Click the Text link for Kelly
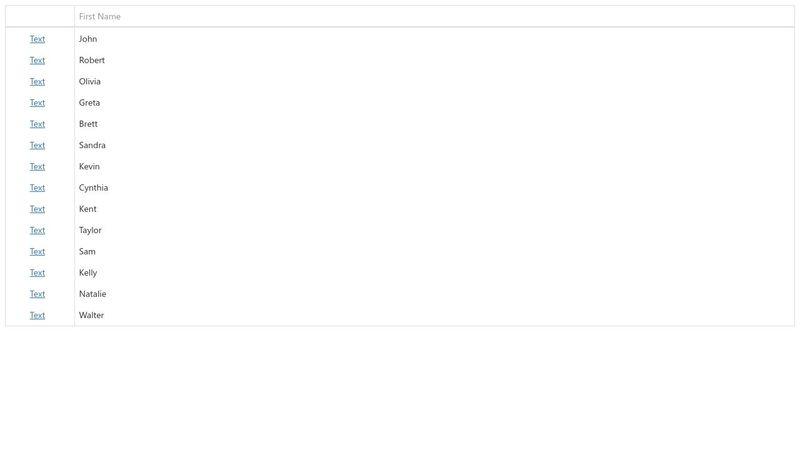Screen dimensions: 800x450 37,273
